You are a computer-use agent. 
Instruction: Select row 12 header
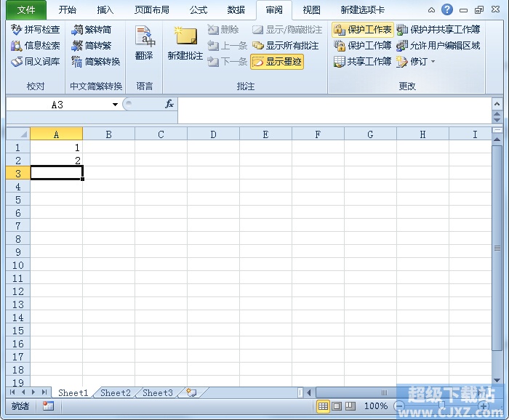tap(18, 291)
